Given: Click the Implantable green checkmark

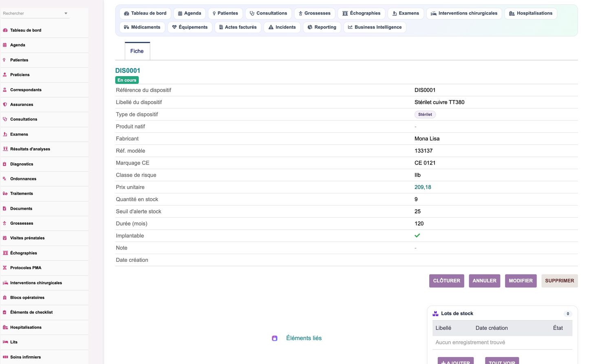Looking at the screenshot, I should point(417,236).
